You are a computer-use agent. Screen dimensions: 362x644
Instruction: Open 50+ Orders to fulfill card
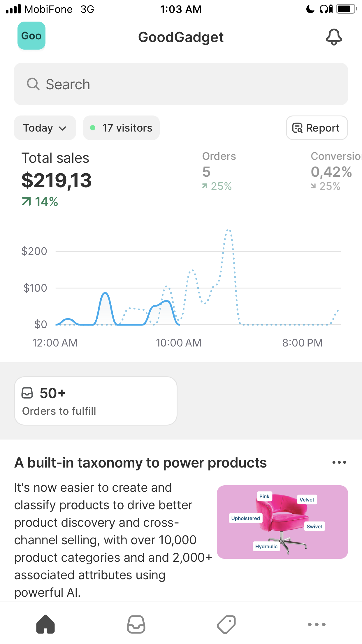click(96, 401)
